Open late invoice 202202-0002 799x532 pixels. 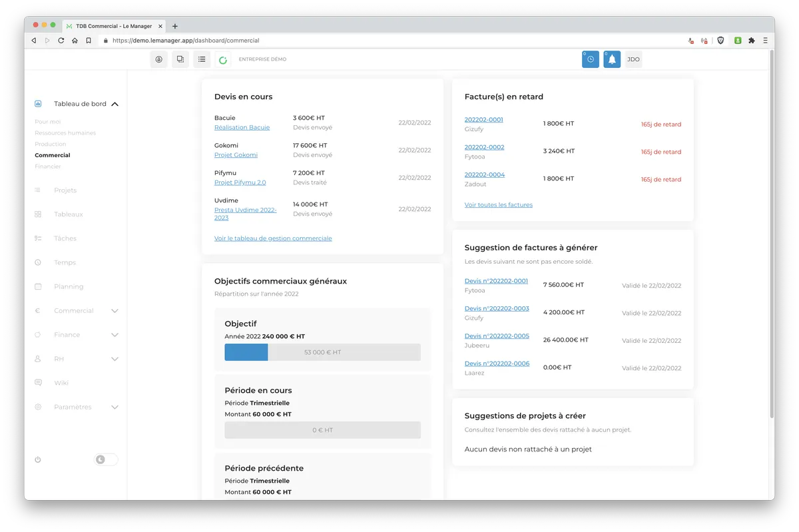(x=484, y=147)
